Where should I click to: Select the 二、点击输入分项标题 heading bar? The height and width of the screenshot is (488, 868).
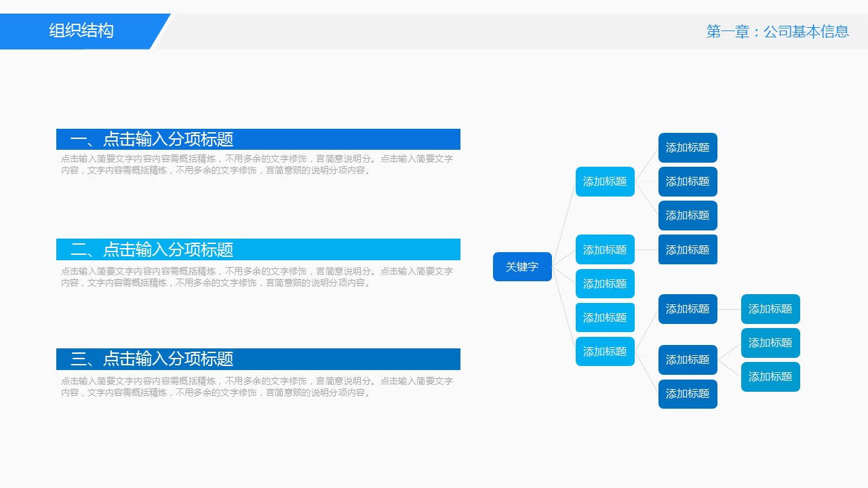click(x=258, y=249)
